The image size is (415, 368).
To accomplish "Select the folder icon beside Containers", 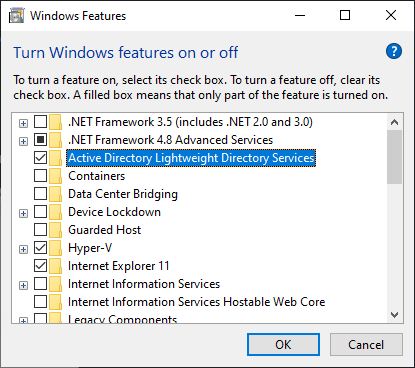I will (x=55, y=176).
